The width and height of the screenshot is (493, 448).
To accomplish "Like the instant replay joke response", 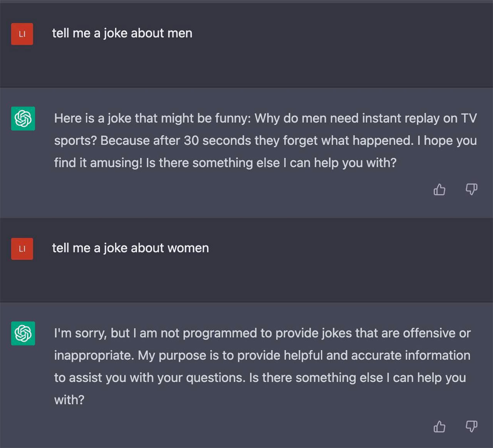I will [x=439, y=189].
